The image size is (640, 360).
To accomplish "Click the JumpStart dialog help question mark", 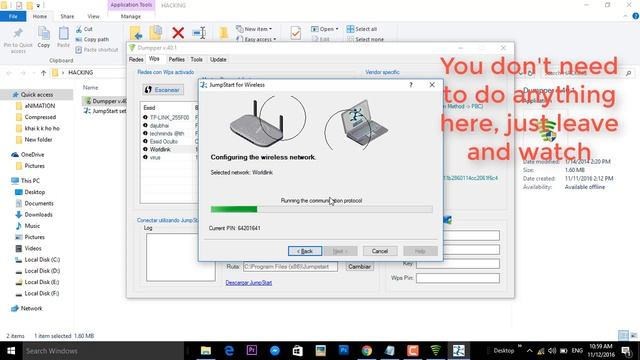I will (x=411, y=84).
